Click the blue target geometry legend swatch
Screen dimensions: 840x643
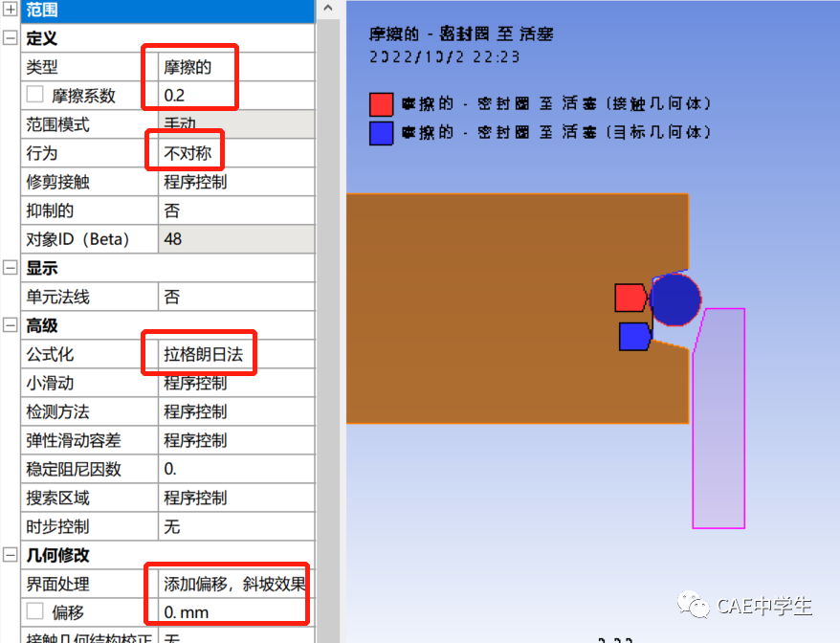[x=381, y=133]
